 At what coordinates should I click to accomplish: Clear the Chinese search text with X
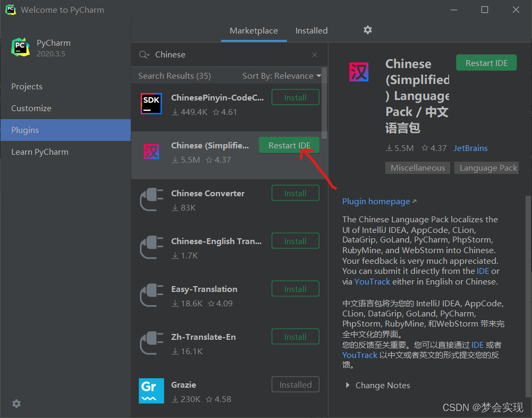click(315, 55)
